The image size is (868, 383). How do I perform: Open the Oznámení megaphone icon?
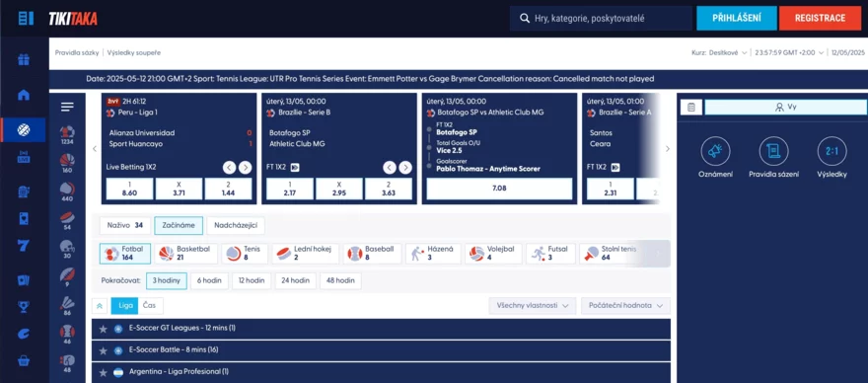click(715, 151)
